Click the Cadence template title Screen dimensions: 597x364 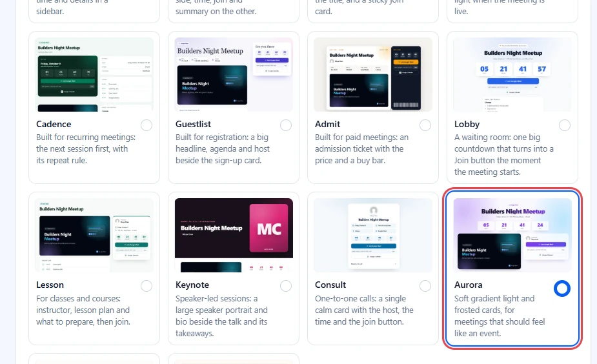click(54, 124)
